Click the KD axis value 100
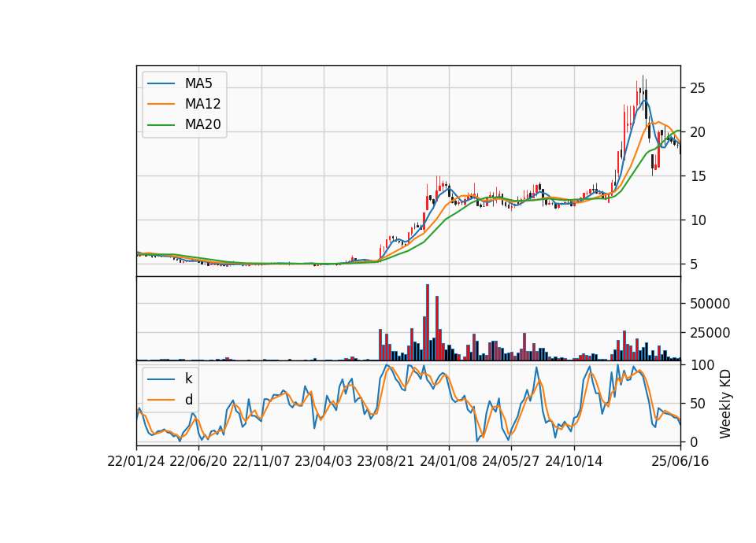This screenshot has width=756, height=543. pyautogui.click(x=702, y=365)
